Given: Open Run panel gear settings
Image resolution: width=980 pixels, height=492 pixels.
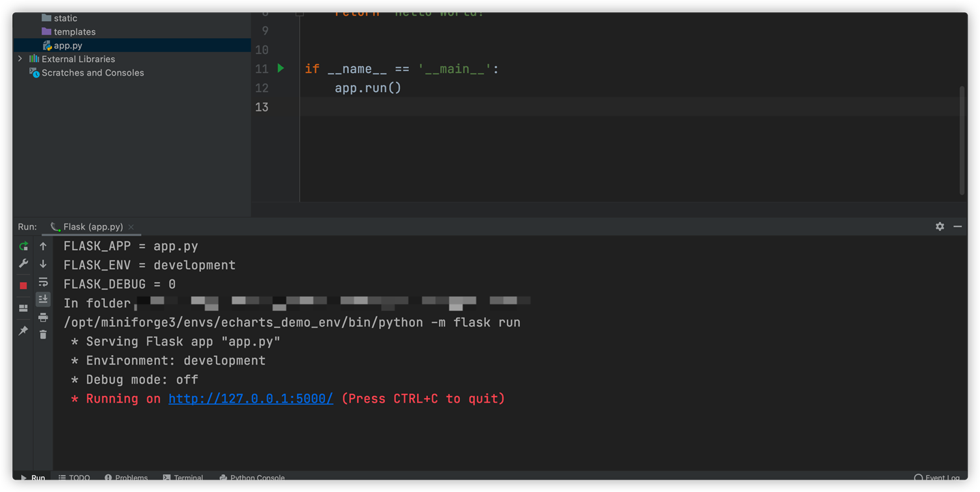Looking at the screenshot, I should point(940,226).
